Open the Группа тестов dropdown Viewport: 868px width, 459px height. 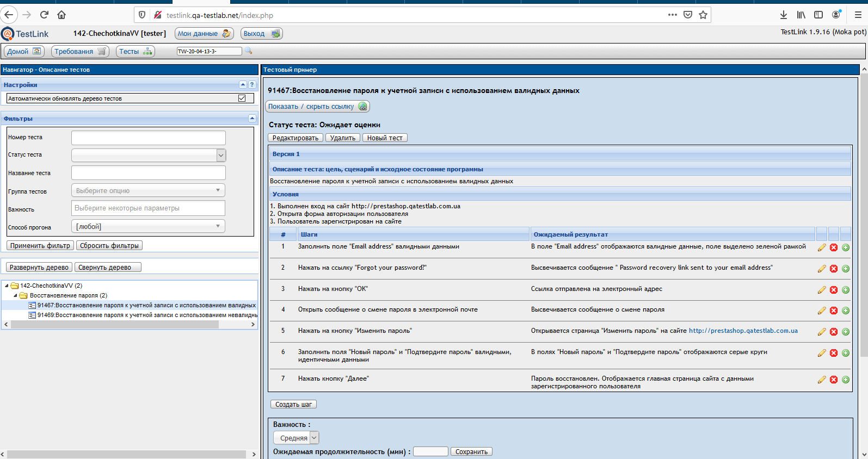148,191
